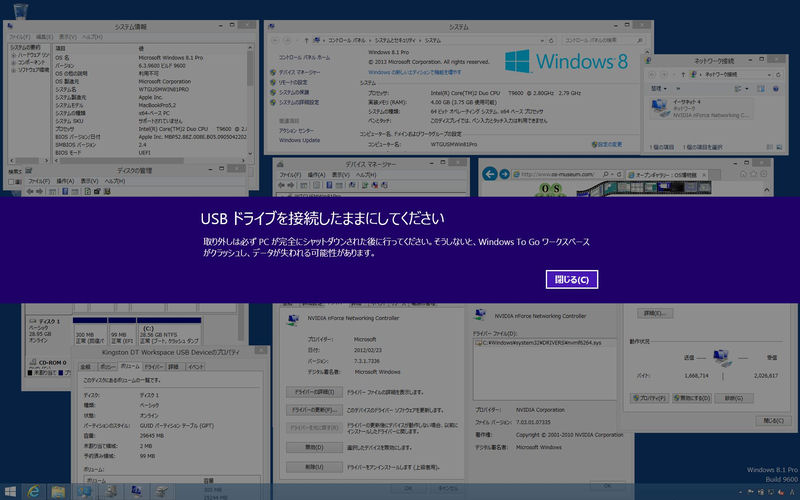Click refresh icon in ネットワーク接続 address bar

[778, 74]
